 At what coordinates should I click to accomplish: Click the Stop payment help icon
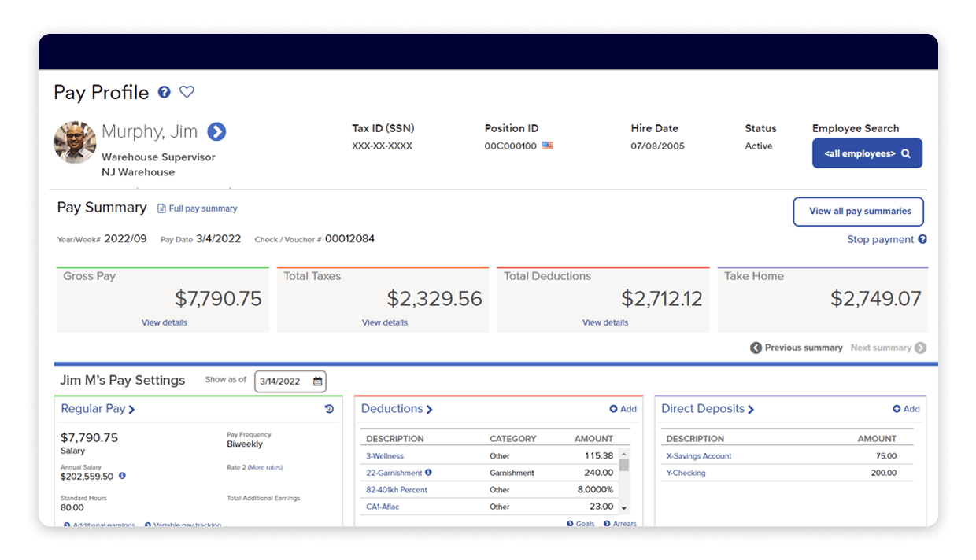(922, 240)
